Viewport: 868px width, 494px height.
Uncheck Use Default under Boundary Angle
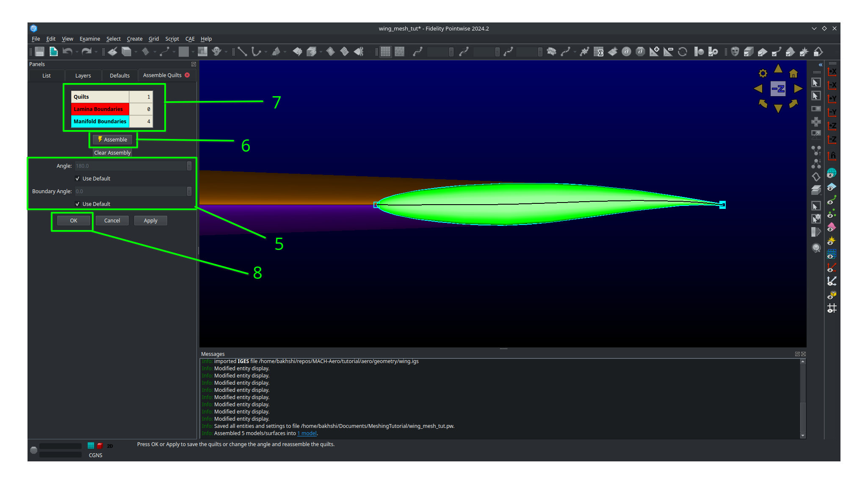[77, 204]
